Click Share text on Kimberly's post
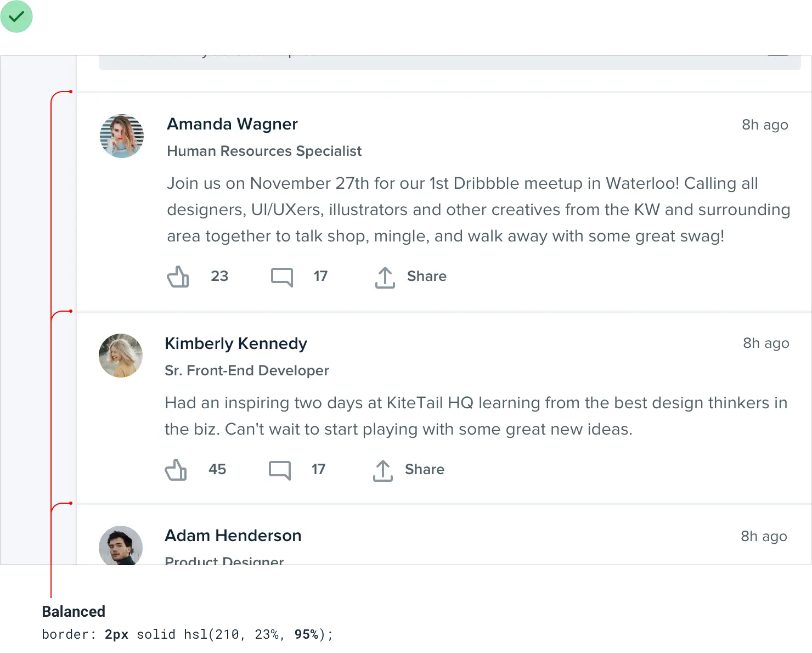This screenshot has height=653, width=812. point(425,469)
